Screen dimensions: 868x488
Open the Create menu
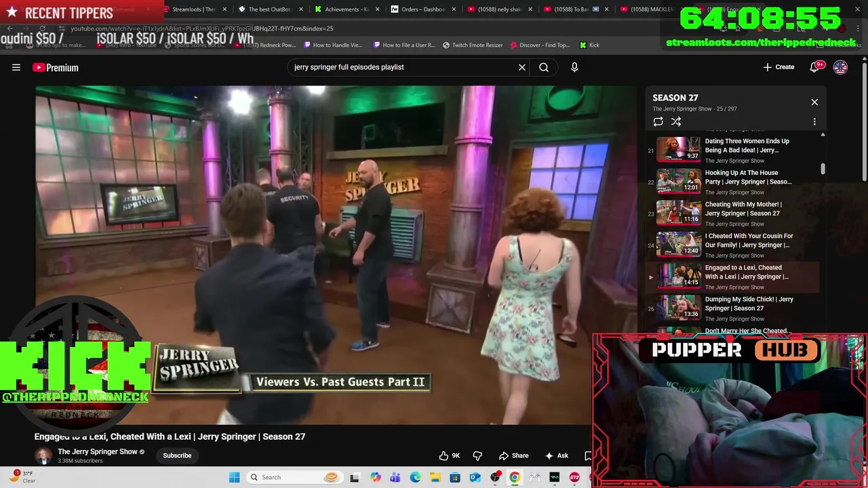click(778, 67)
